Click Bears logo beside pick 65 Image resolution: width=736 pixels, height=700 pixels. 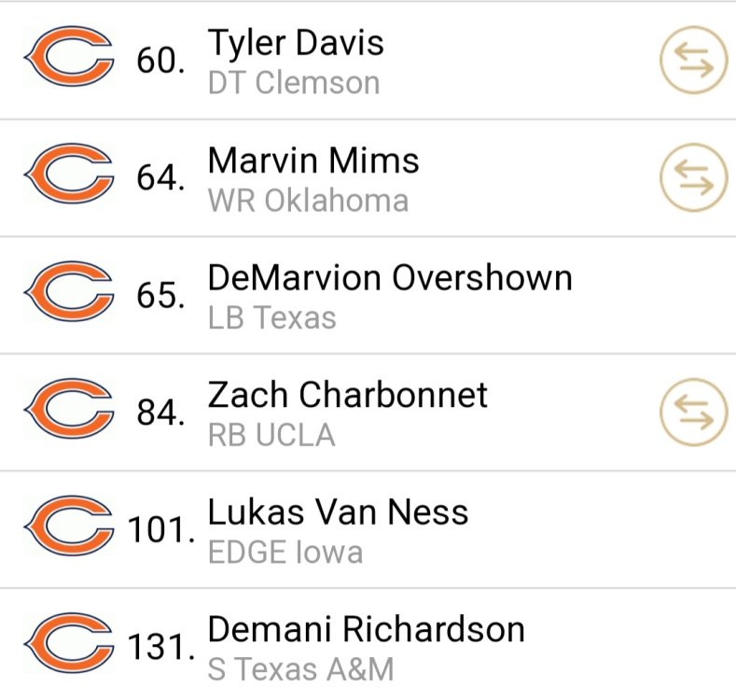(69, 291)
